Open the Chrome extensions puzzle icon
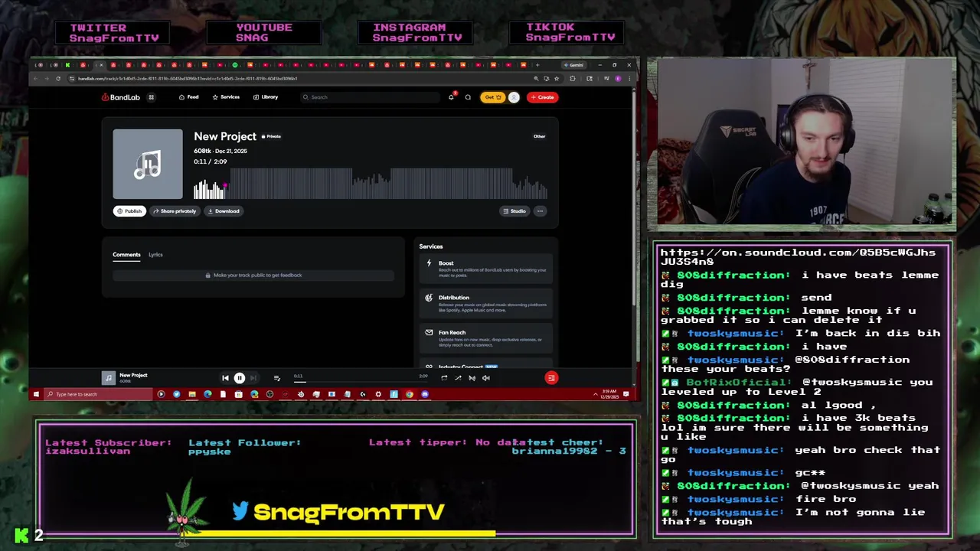 pos(572,78)
